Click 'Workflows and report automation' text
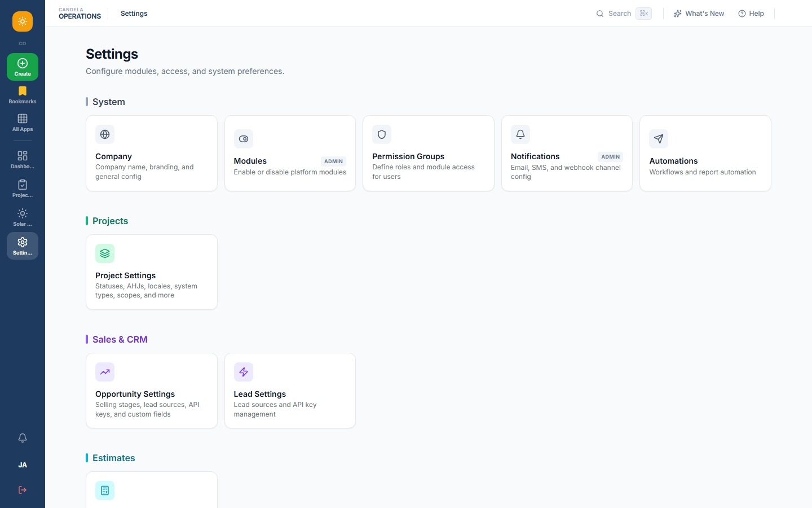The width and height of the screenshot is (812, 508). (x=703, y=172)
